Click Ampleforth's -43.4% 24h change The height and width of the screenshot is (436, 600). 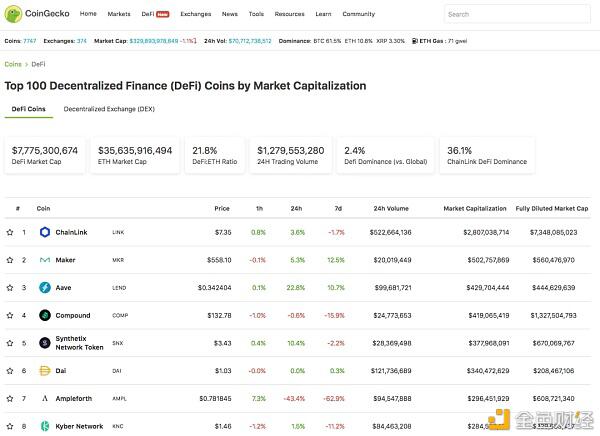tap(294, 398)
